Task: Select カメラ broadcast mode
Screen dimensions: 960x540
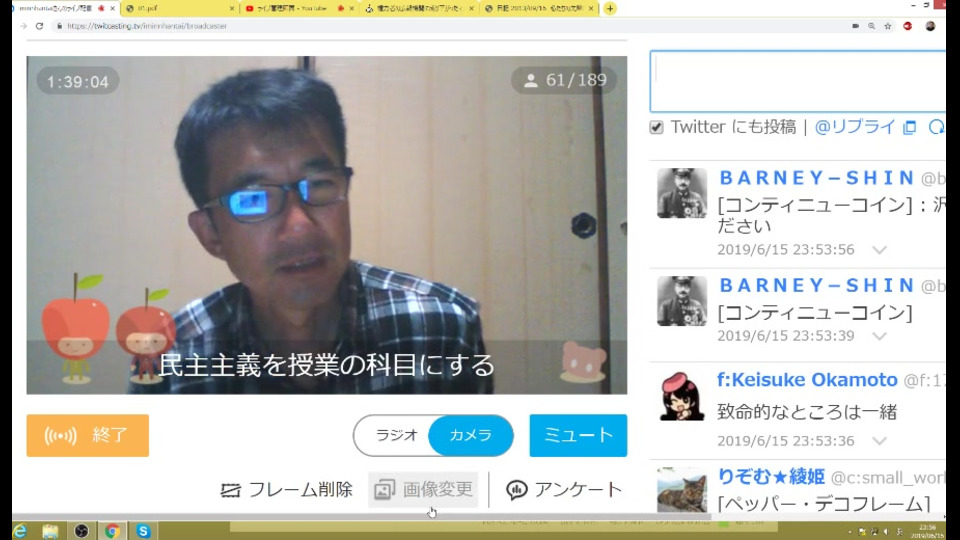Action: (x=470, y=435)
